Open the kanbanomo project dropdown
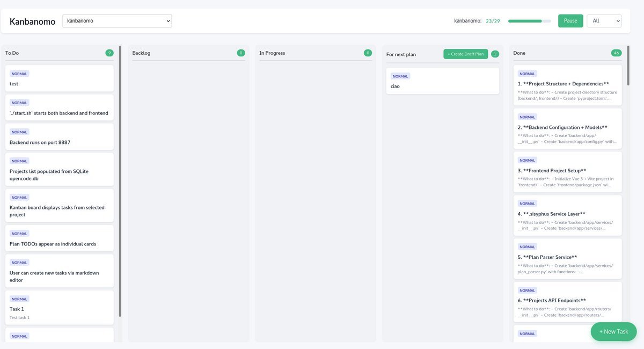The height and width of the screenshot is (349, 644). [x=117, y=21]
